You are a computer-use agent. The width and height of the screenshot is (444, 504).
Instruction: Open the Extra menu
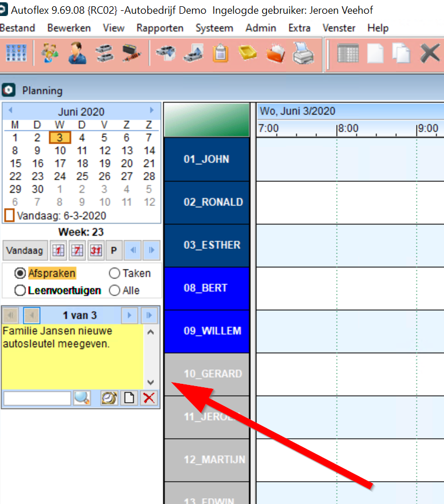click(x=299, y=28)
